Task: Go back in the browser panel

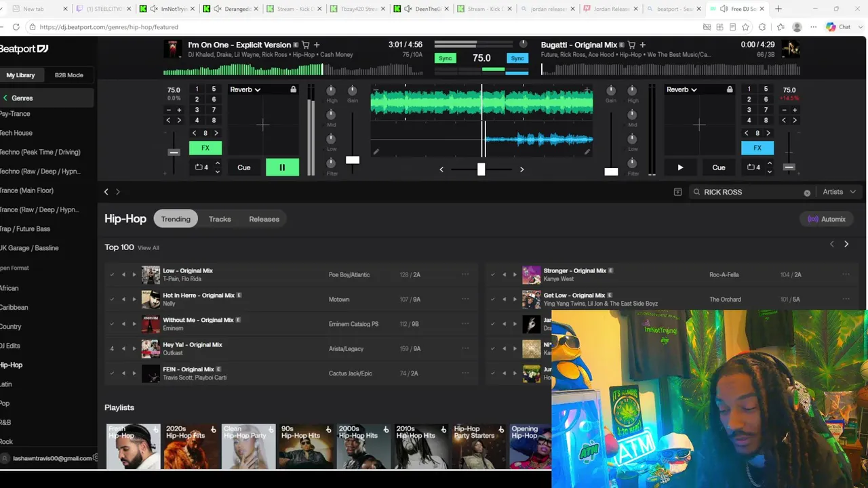Action: (106, 192)
